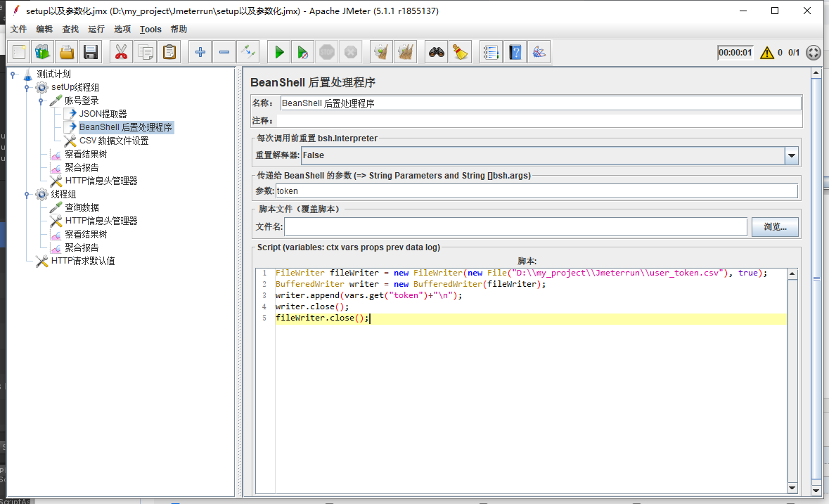829x504 pixels.
Task: Click script line 1 FileWriter text
Action: click(521, 273)
